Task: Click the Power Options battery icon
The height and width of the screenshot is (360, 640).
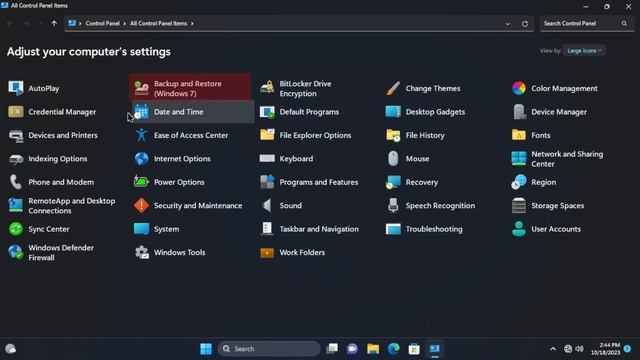Action: click(x=141, y=182)
